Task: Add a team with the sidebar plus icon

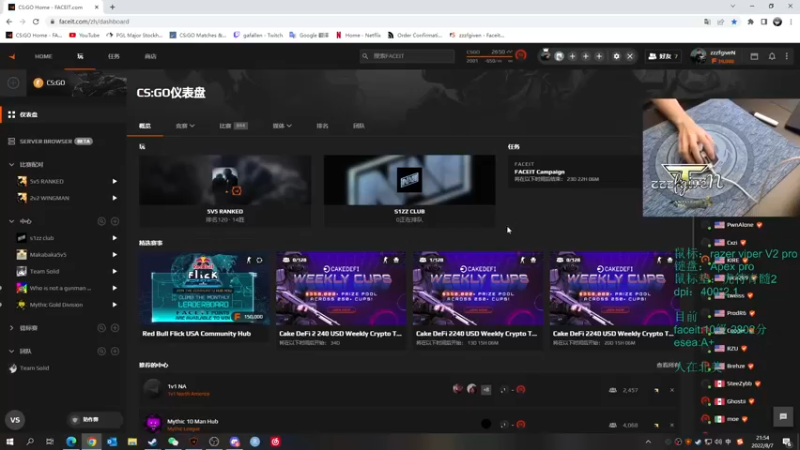Action: [115, 351]
